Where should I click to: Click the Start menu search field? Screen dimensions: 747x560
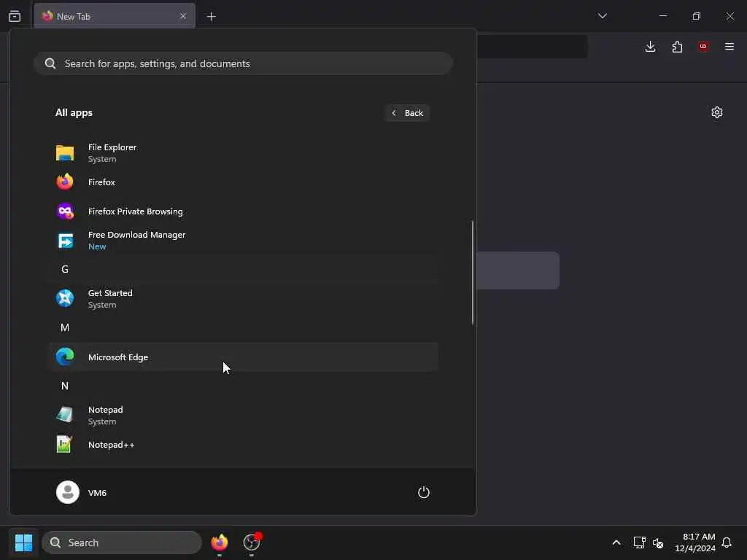(x=243, y=63)
